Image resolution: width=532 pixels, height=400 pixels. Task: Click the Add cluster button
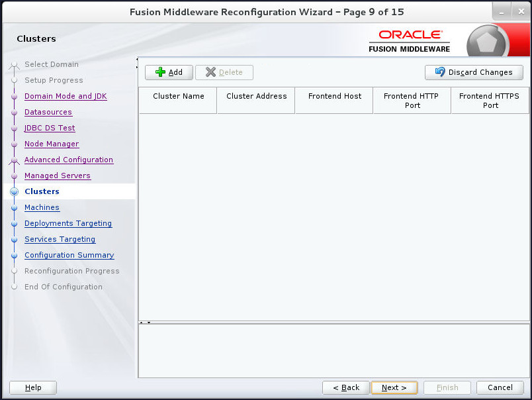coord(169,72)
